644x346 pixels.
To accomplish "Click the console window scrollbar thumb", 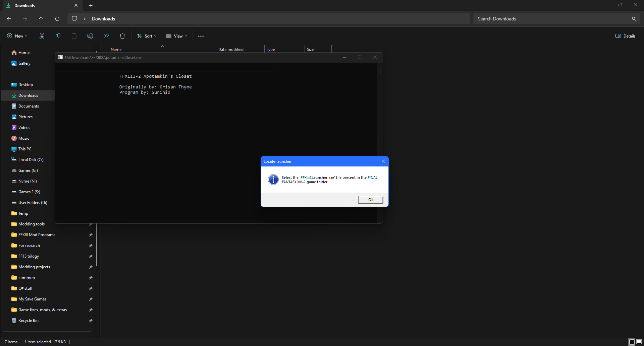I will [380, 71].
